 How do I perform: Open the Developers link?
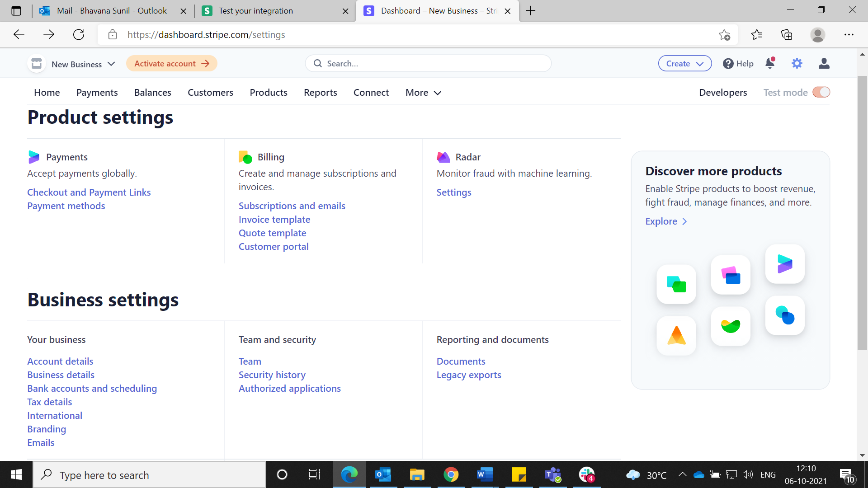[723, 93]
